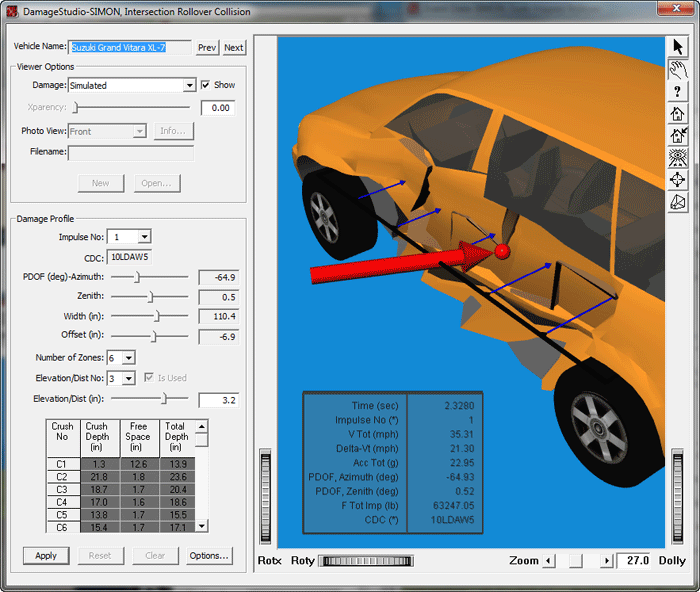Select the crosshair seek target tool
The width and height of the screenshot is (700, 592).
coord(679,180)
